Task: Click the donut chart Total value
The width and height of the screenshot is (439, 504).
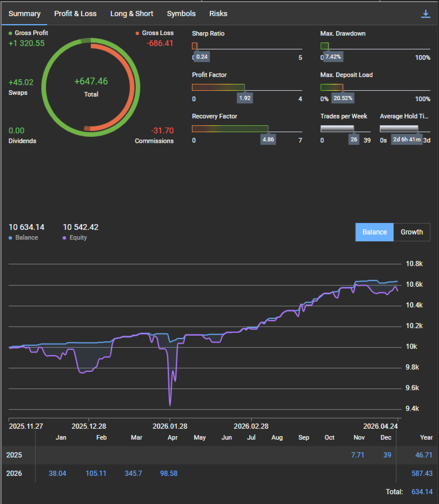Action: click(91, 86)
